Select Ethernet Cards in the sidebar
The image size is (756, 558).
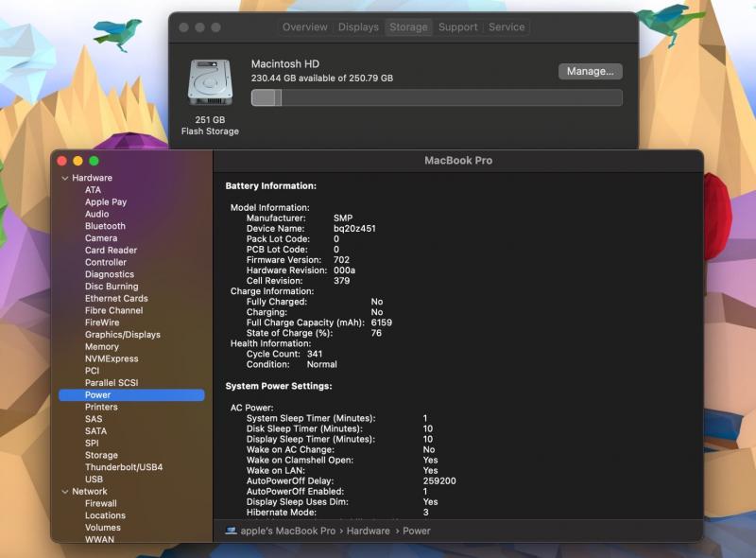pyautogui.click(x=116, y=299)
